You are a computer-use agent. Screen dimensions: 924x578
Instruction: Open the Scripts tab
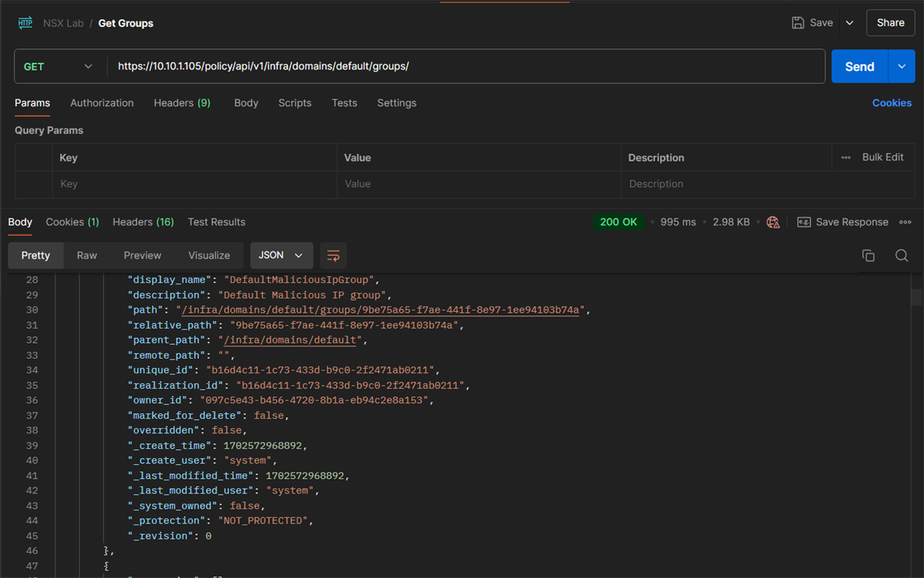tap(295, 103)
